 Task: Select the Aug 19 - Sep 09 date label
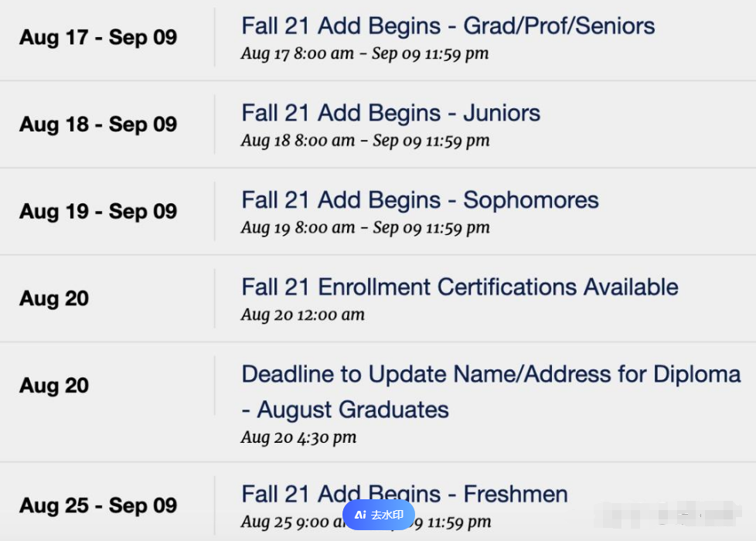click(98, 212)
